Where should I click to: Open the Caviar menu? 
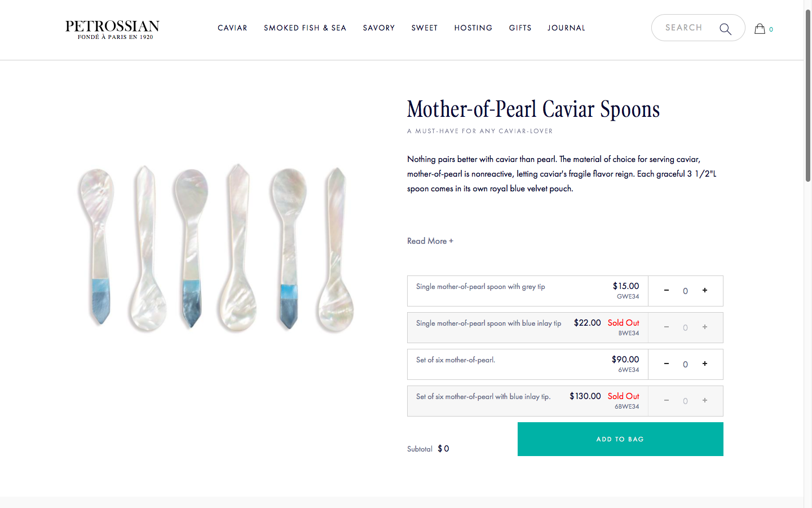coord(232,28)
